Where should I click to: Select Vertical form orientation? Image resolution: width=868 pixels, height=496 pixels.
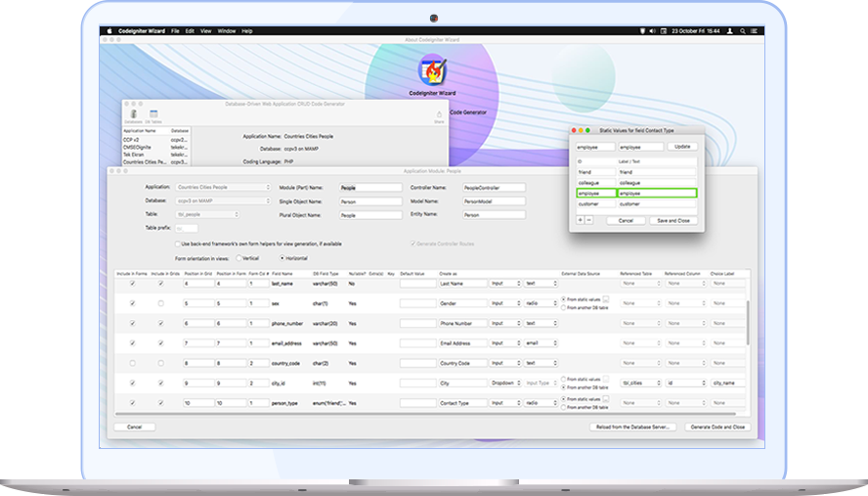pos(239,258)
